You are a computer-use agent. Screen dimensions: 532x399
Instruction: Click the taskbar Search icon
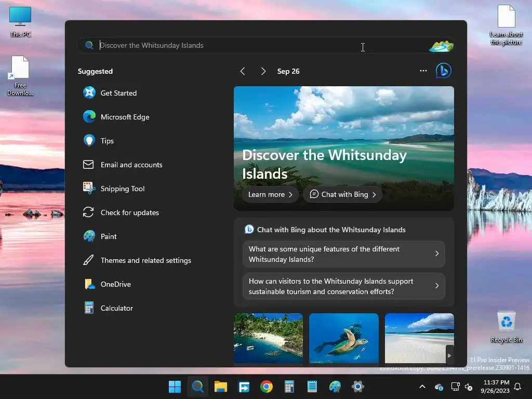pos(198,387)
